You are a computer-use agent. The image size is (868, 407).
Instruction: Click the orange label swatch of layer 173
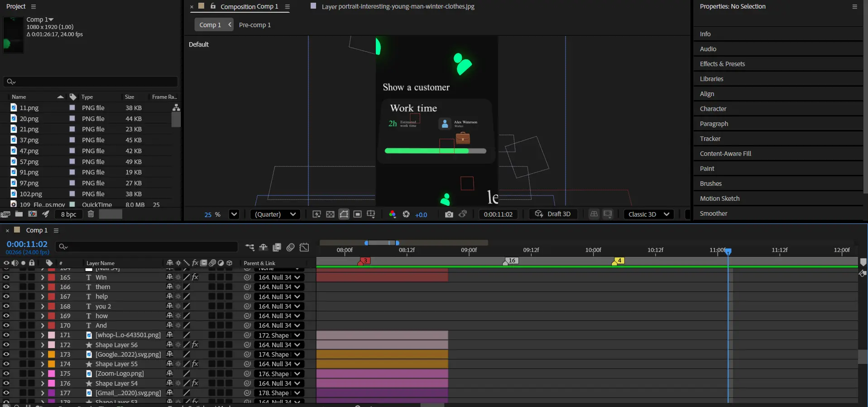click(x=52, y=354)
